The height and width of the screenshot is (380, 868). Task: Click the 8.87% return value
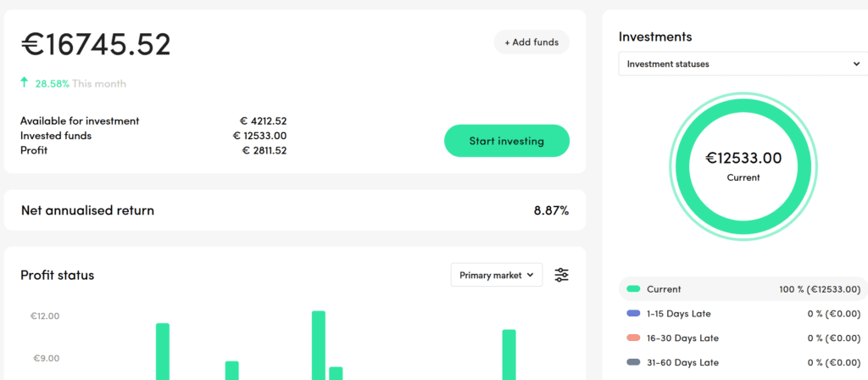[551, 210]
